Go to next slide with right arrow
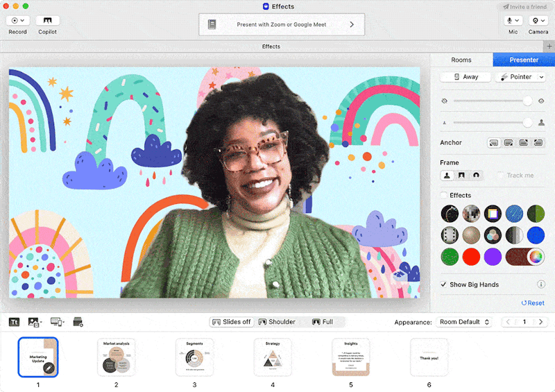Viewport: 555px width, 392px height. pyautogui.click(x=540, y=322)
